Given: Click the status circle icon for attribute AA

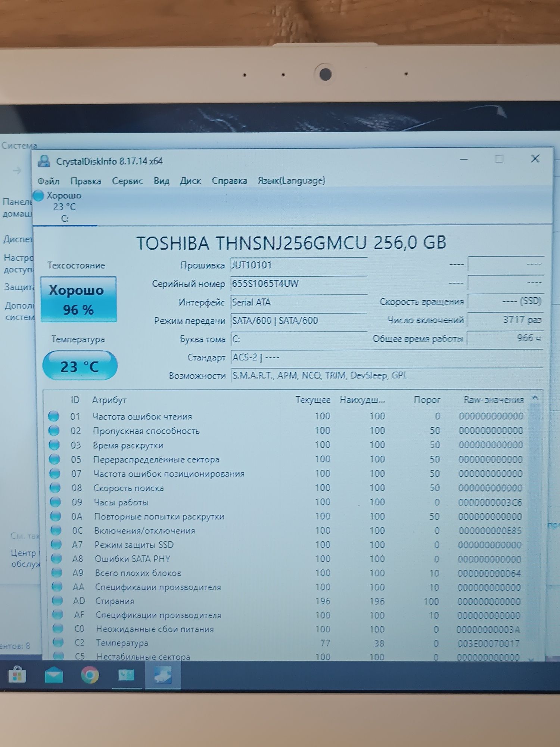Looking at the screenshot, I should tap(57, 587).
